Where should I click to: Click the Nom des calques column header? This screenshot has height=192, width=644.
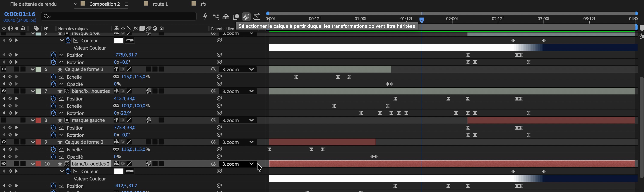[x=73, y=29]
